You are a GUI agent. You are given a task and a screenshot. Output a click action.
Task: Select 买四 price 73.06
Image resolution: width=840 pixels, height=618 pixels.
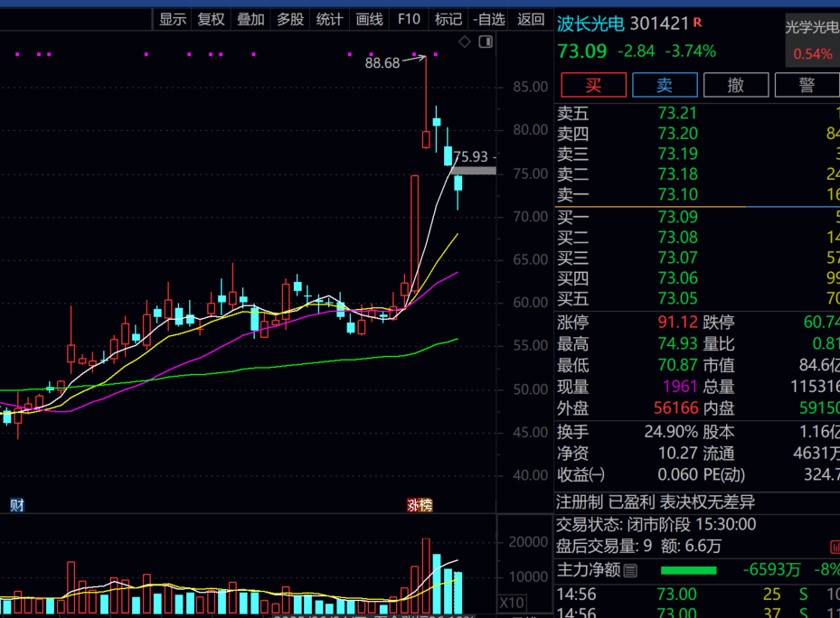(x=677, y=278)
